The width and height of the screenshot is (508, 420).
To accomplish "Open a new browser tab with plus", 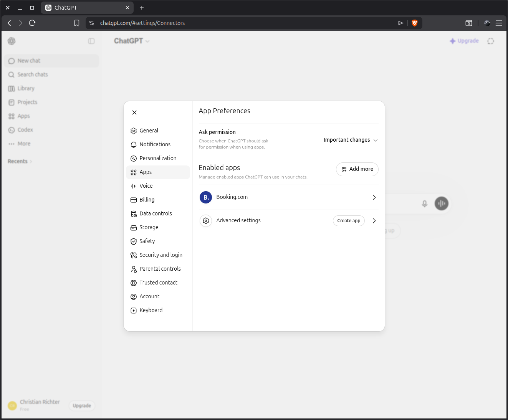I will (142, 8).
